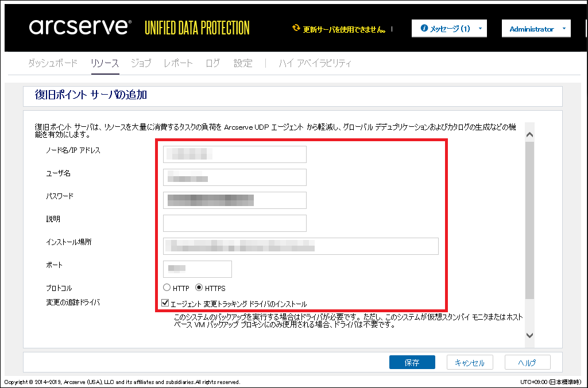Open the 設定 tab
This screenshot has height=388, width=588.
(x=243, y=63)
